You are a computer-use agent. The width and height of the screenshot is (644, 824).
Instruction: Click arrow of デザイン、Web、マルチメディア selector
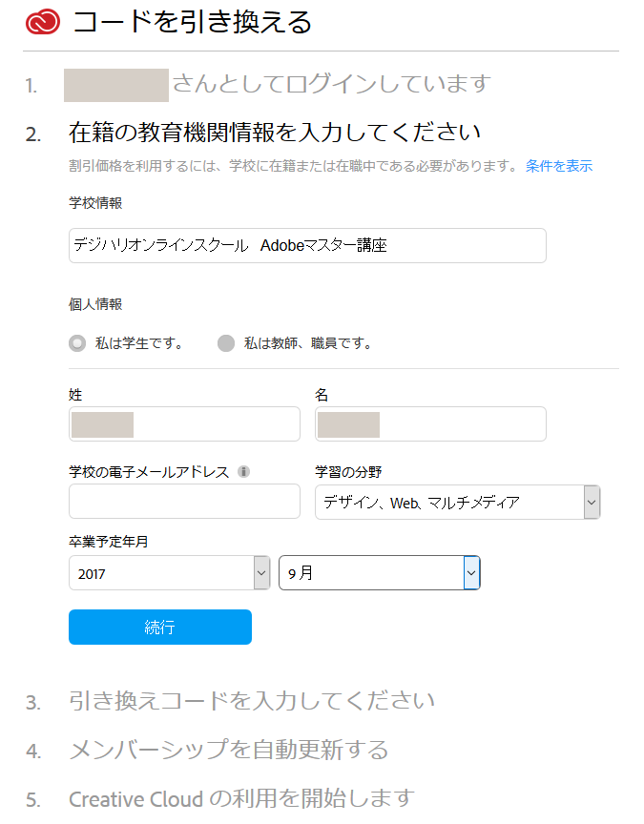click(592, 502)
